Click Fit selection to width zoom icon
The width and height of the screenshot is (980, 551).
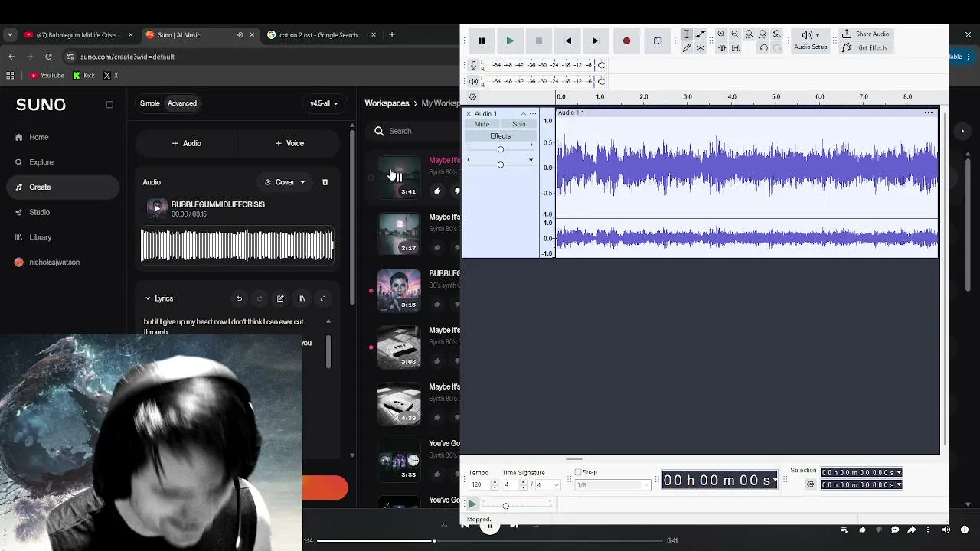(749, 34)
